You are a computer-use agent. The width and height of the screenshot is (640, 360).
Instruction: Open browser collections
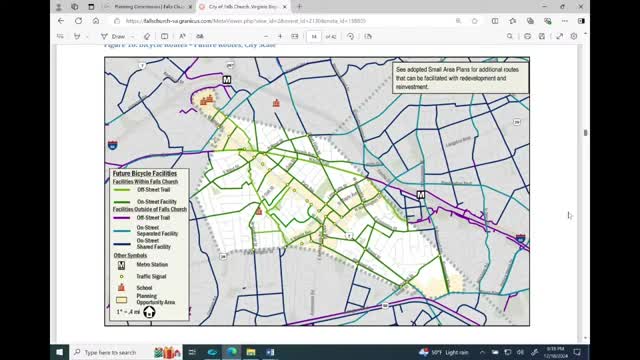[x=530, y=21]
